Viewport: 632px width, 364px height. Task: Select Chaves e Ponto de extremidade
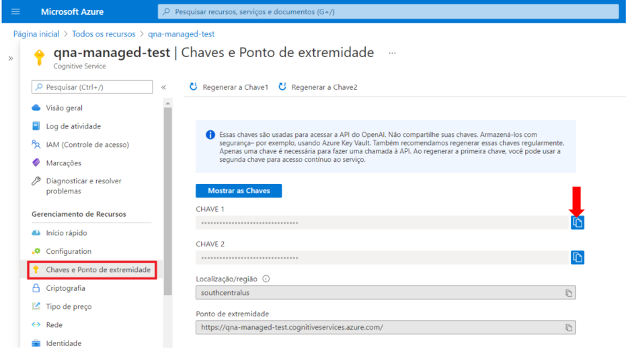[98, 270]
